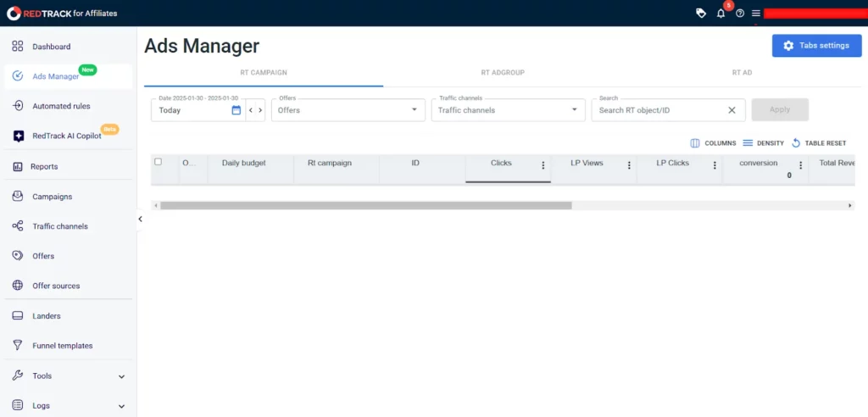Screen dimensions: 868x417
Task: Switch to the RT AD tab
Action: [x=742, y=73]
